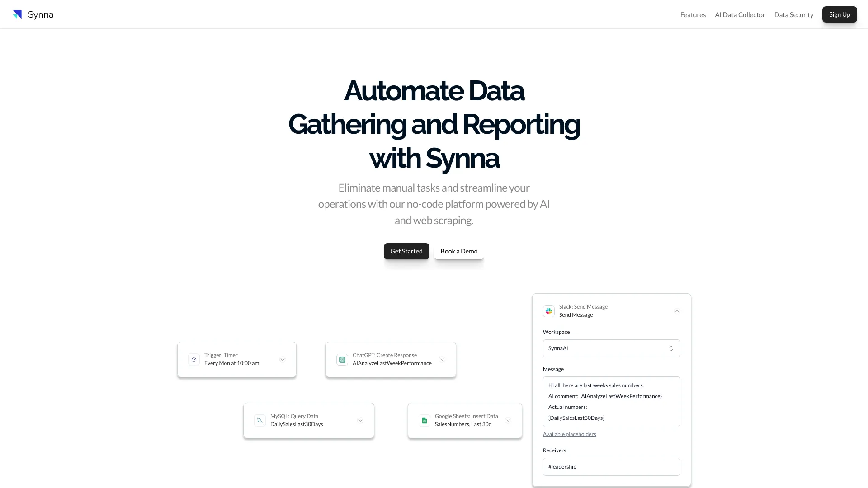Select the SynnaAI workspace dropdown
Viewport: 868px width, 488px height.
click(x=610, y=348)
